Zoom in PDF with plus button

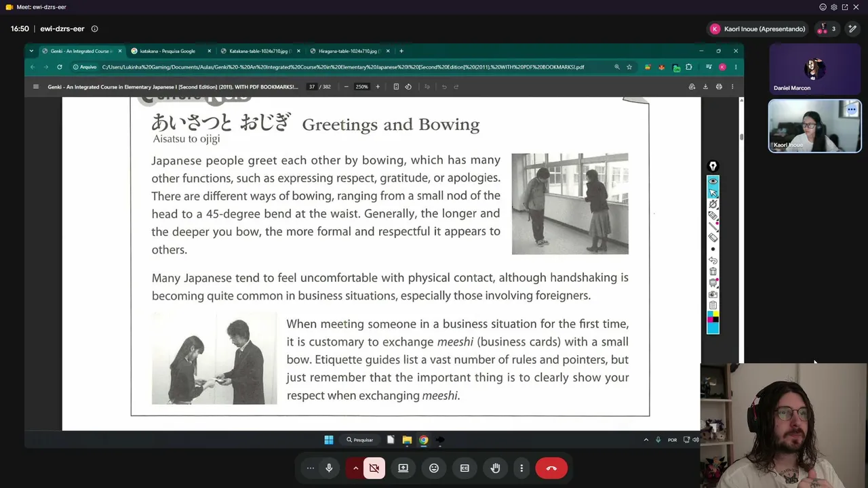click(378, 87)
